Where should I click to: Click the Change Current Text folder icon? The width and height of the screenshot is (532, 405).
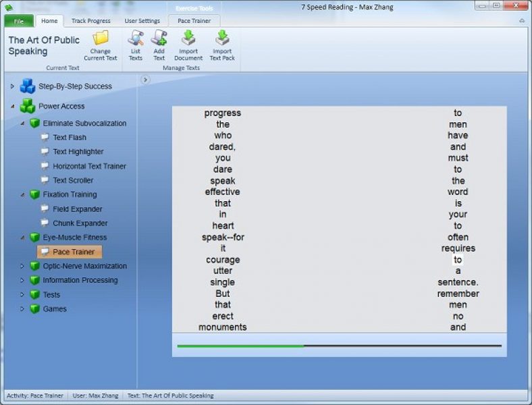[x=101, y=38]
